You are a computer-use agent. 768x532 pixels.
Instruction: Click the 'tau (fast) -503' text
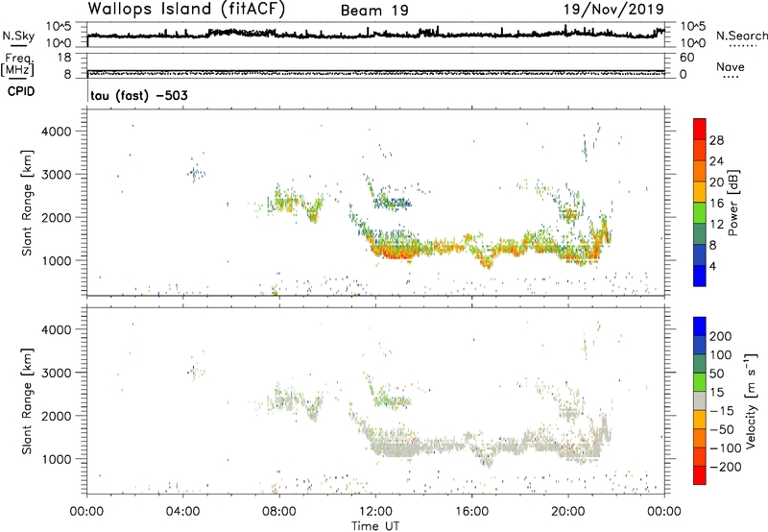click(x=139, y=95)
